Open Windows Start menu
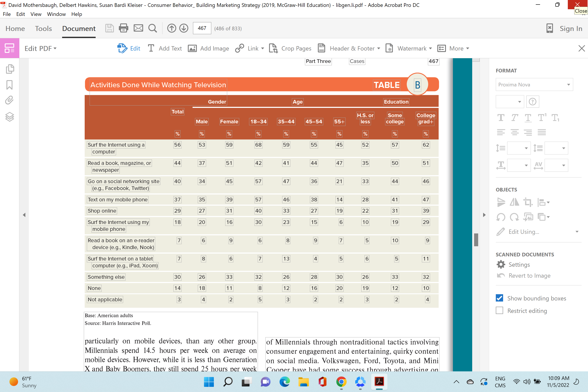The height and width of the screenshot is (392, 588). [209, 382]
